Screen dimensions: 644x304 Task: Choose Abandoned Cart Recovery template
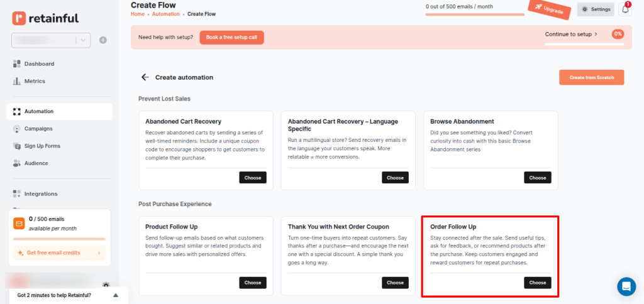[x=253, y=178]
